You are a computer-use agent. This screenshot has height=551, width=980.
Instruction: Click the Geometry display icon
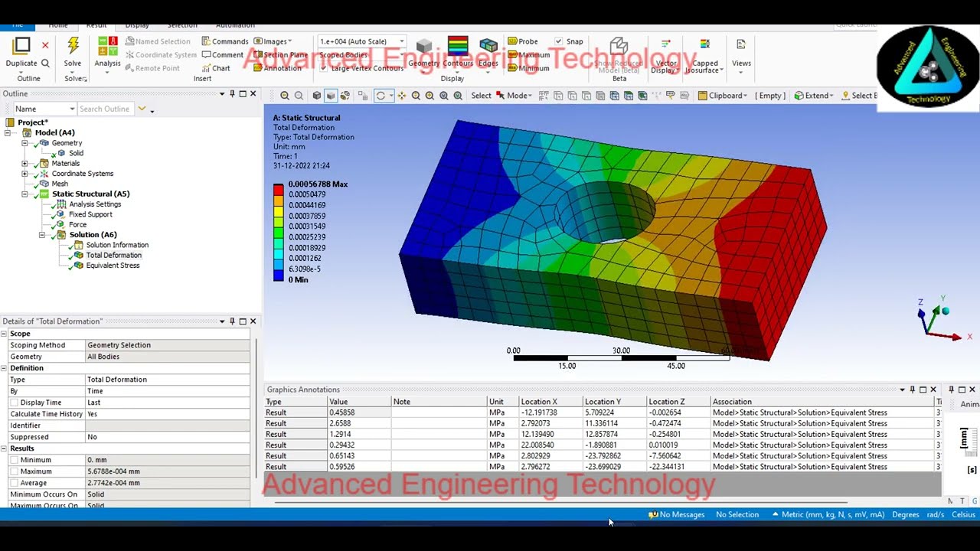423,46
